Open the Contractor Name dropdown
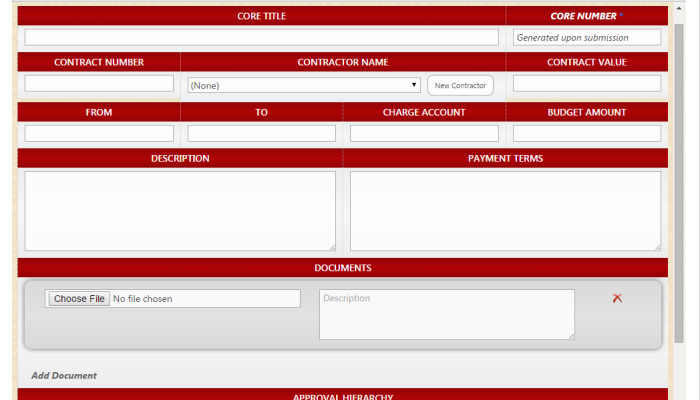 303,86
